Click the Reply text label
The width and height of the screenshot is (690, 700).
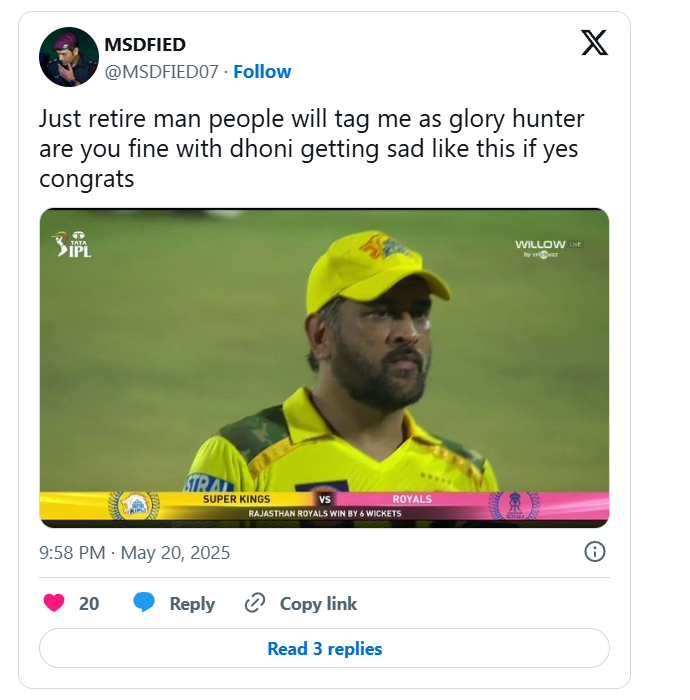pyautogui.click(x=192, y=603)
